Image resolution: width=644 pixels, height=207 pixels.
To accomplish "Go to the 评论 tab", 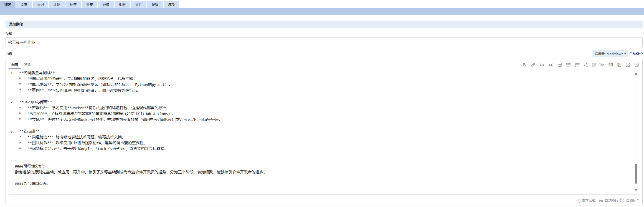I will (57, 4).
